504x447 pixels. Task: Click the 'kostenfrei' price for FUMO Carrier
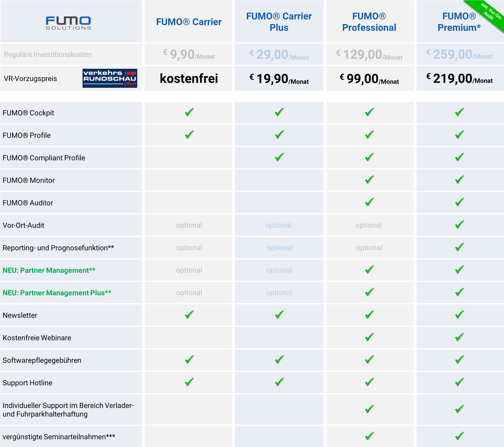coord(189,78)
